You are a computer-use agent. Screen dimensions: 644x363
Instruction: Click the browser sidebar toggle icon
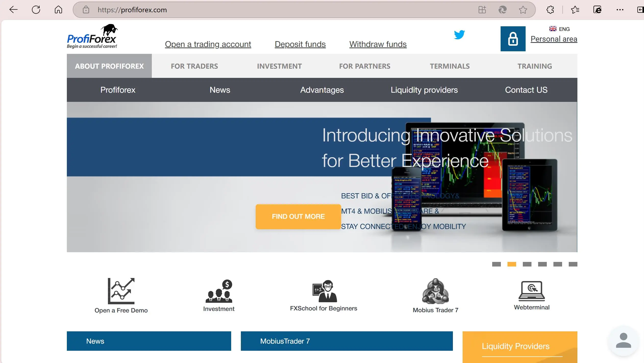640,10
